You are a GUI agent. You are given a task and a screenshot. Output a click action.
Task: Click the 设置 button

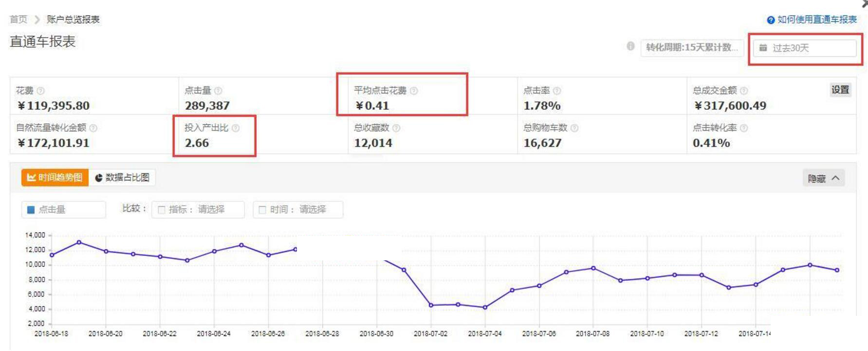pos(840,90)
